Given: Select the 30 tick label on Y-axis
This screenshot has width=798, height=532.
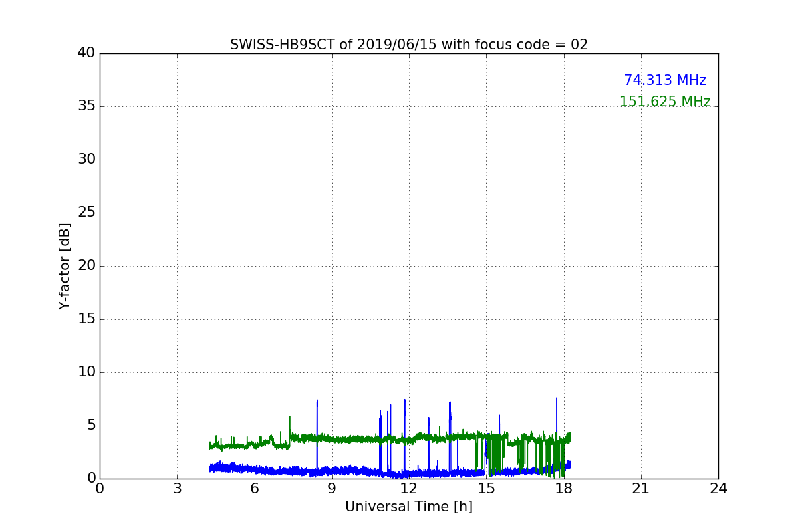Looking at the screenshot, I should click(x=86, y=160).
